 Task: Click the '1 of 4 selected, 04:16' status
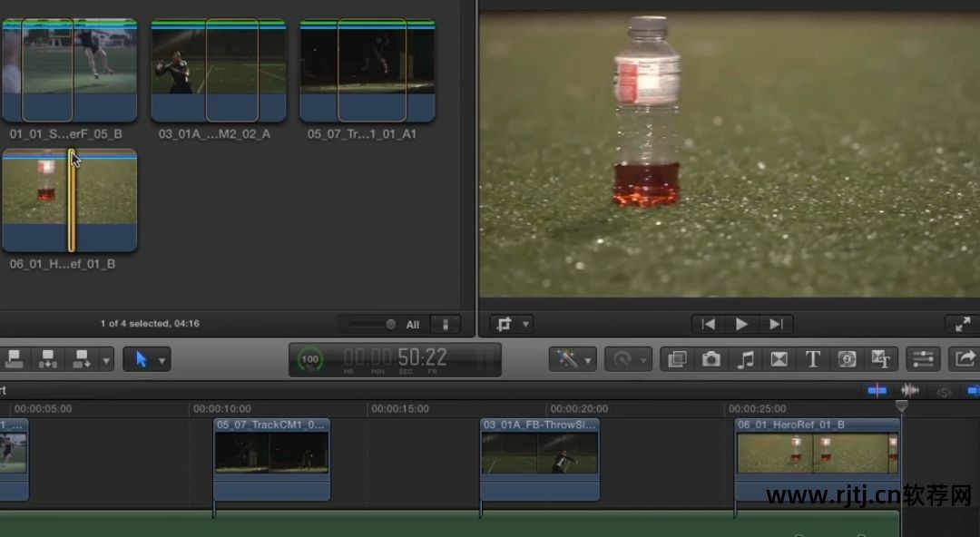(150, 323)
